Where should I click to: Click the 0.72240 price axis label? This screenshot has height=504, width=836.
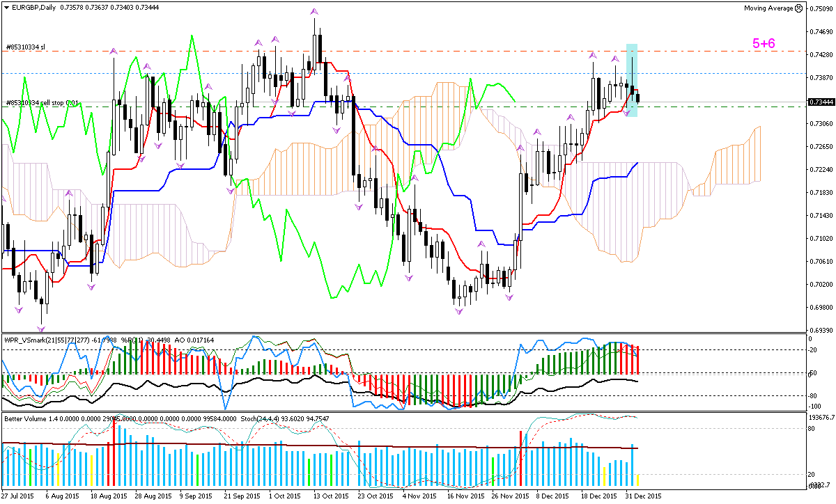[x=821, y=169]
